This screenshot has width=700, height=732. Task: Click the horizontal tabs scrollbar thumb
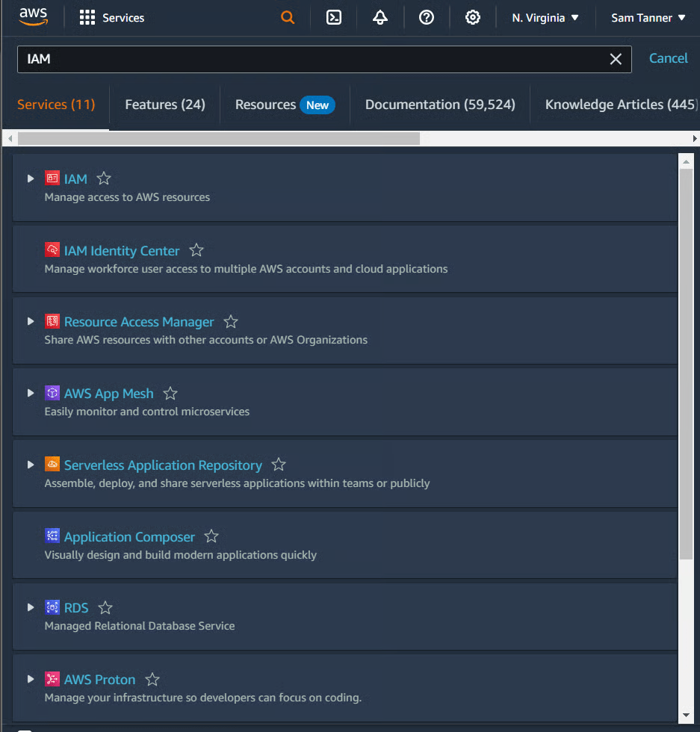click(218, 138)
